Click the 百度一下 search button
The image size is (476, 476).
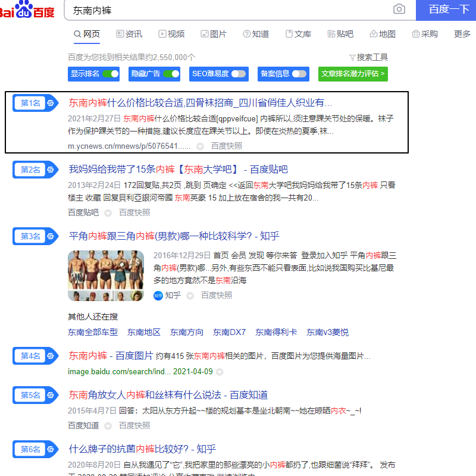tap(446, 10)
